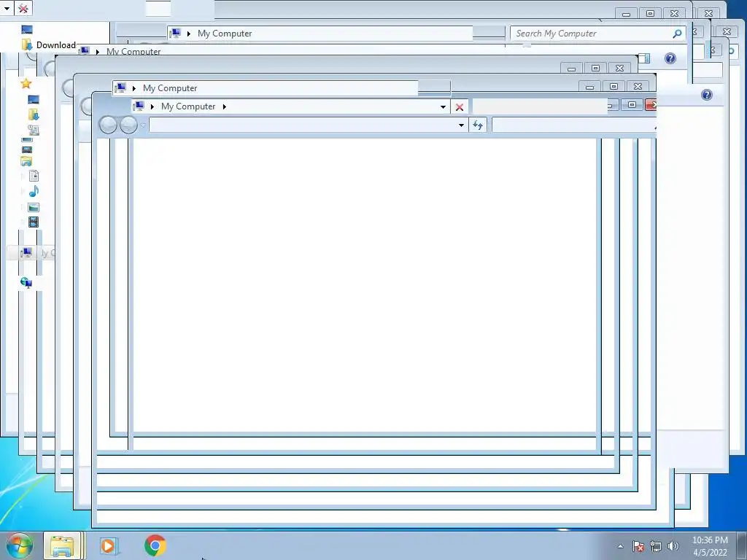
Task: Select the Downloads folder icon below the Favorites star
Action: (34, 114)
